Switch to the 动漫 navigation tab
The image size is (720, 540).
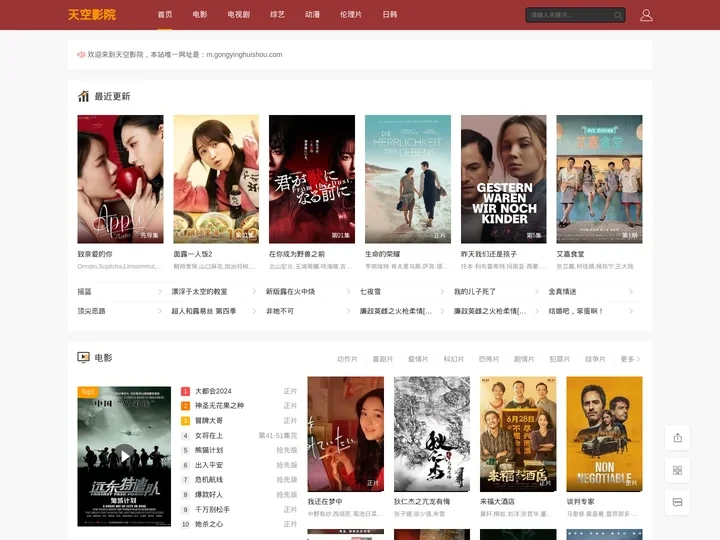coord(313,15)
